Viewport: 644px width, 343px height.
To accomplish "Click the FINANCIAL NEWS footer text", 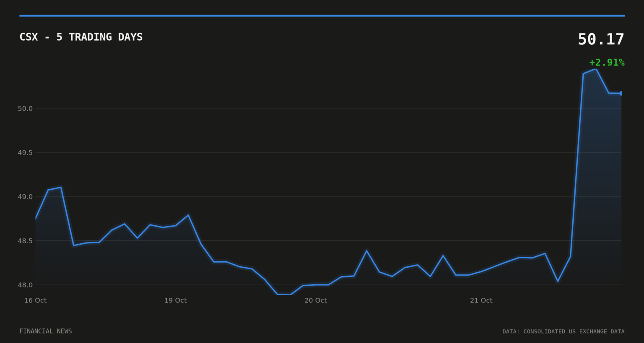I will point(46,331).
